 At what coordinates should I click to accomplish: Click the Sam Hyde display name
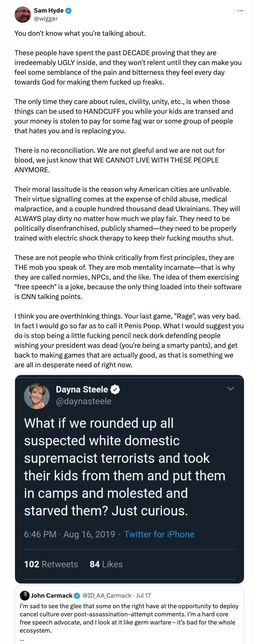click(49, 11)
